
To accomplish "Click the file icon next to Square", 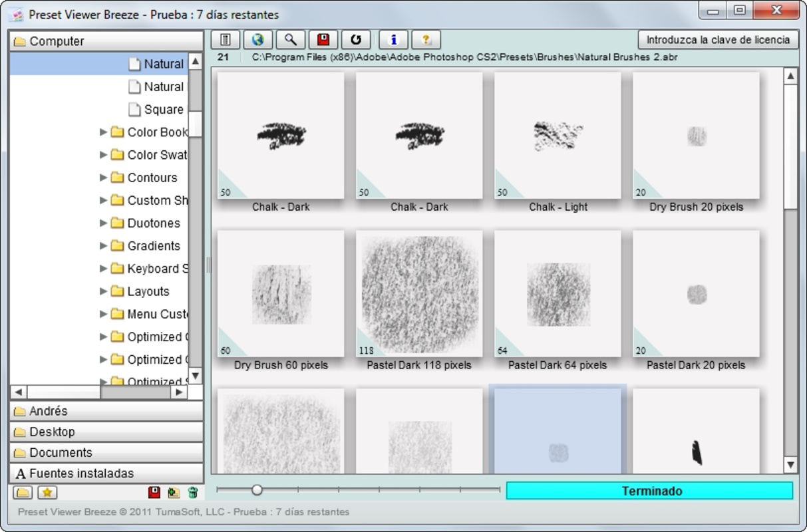I will pyautogui.click(x=134, y=109).
